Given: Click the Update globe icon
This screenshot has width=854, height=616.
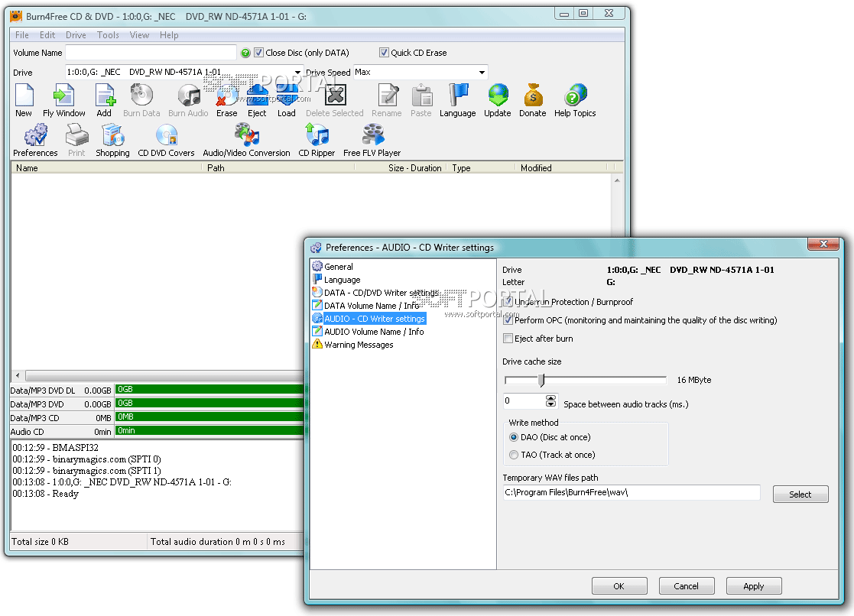Looking at the screenshot, I should click(x=498, y=96).
